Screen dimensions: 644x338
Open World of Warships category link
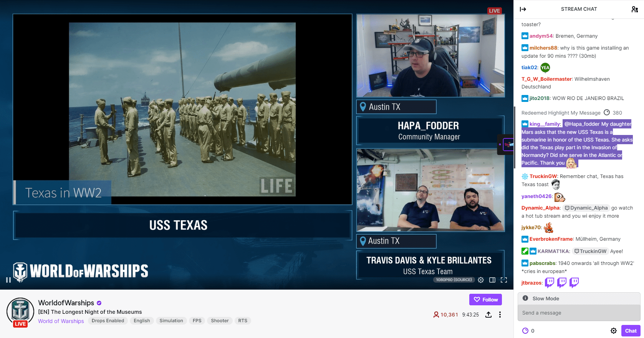click(x=61, y=321)
